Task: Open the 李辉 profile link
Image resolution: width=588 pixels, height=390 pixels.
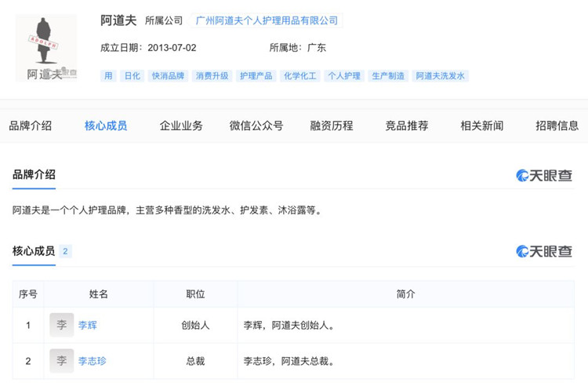Action: coord(87,325)
